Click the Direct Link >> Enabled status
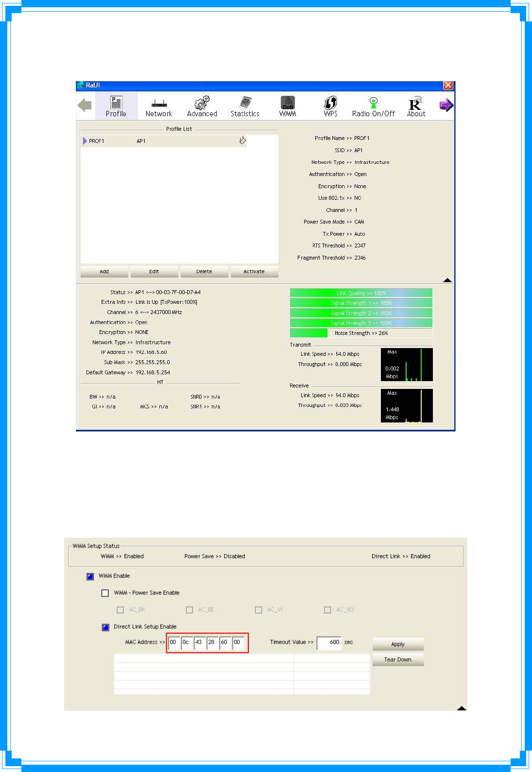This screenshot has width=532, height=772. (401, 556)
